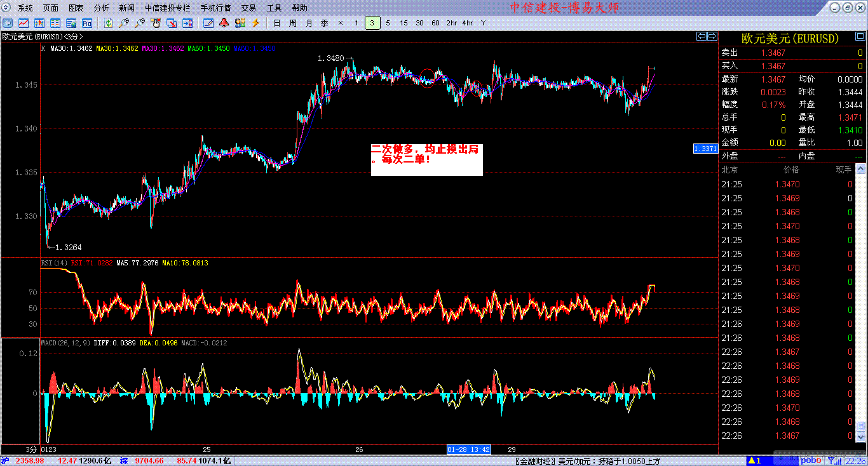Click the 欧元美元(EURUSD) quote panel title
The image size is (868, 466).
coord(790,39)
